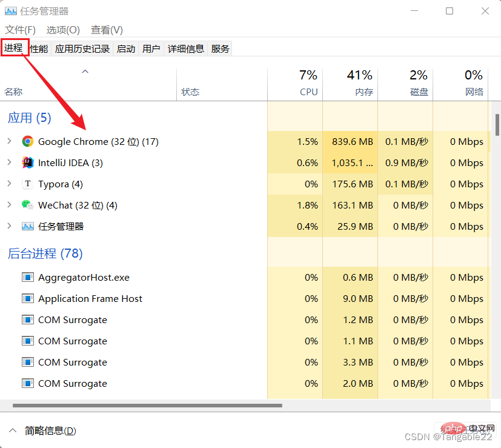
Task: Click the 简略信息(D) button
Action: click(50, 430)
